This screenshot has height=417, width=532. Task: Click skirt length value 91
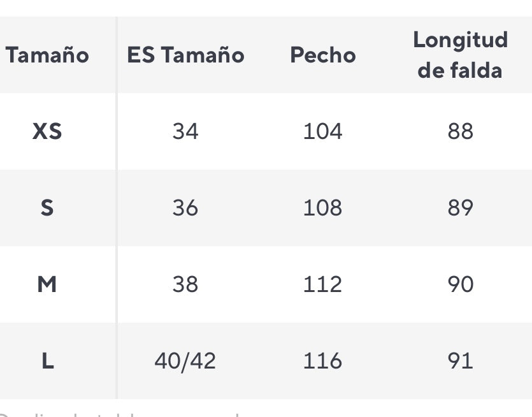461,361
